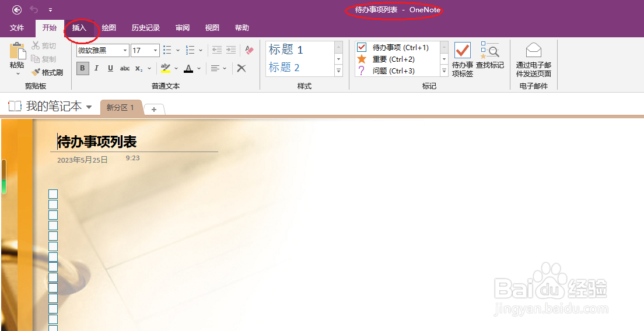Toggle bold formatting

click(83, 68)
